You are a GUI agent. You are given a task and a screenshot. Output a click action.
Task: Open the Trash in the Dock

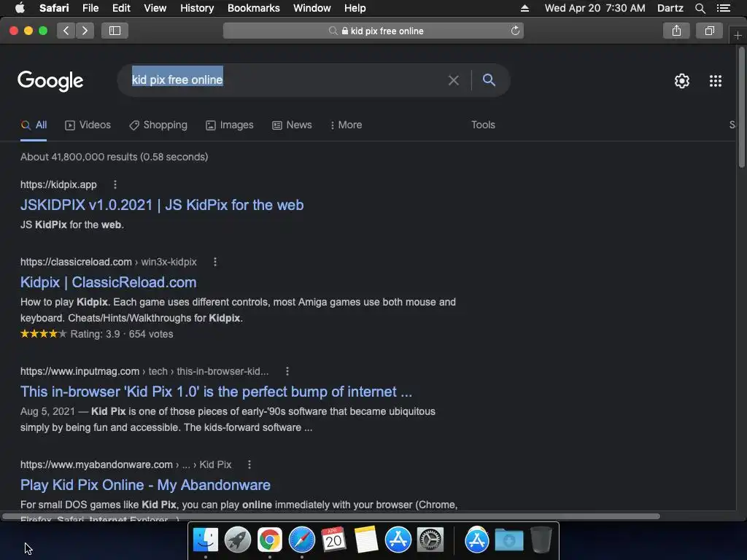tap(541, 540)
